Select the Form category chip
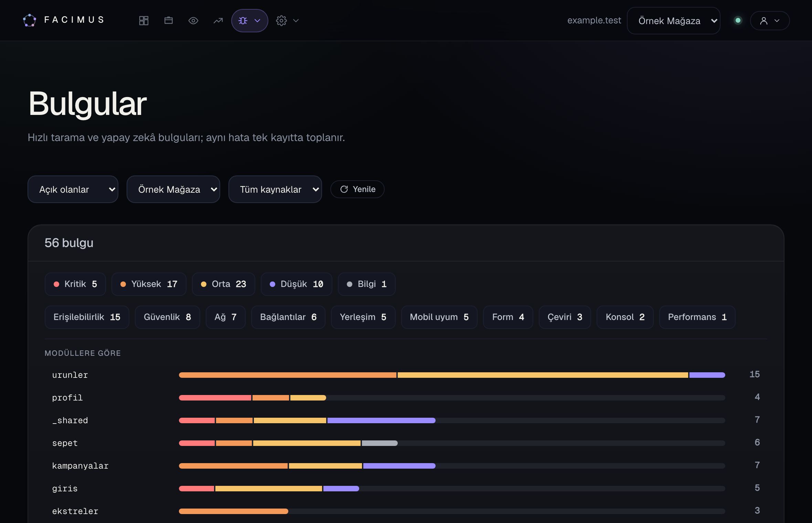812x523 pixels. (508, 317)
